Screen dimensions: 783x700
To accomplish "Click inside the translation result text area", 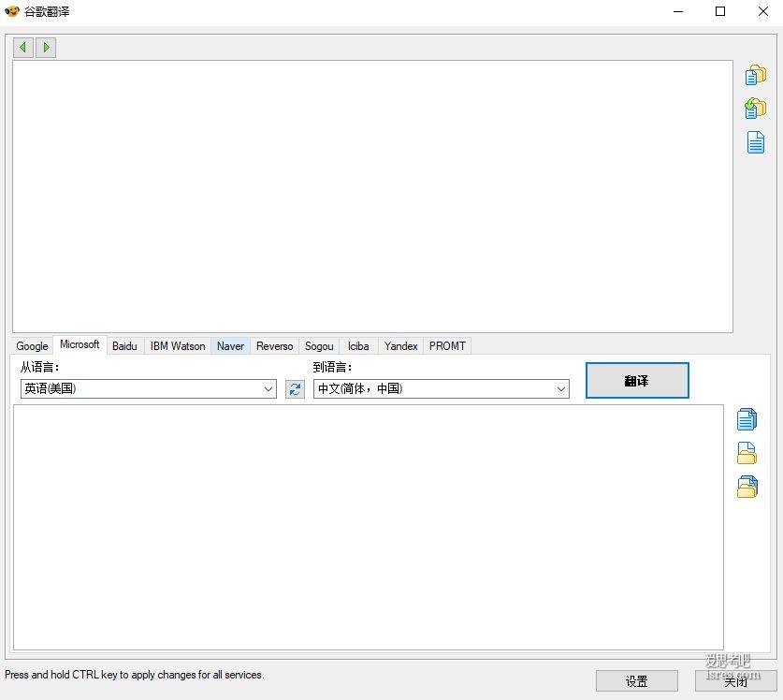I will 369,527.
